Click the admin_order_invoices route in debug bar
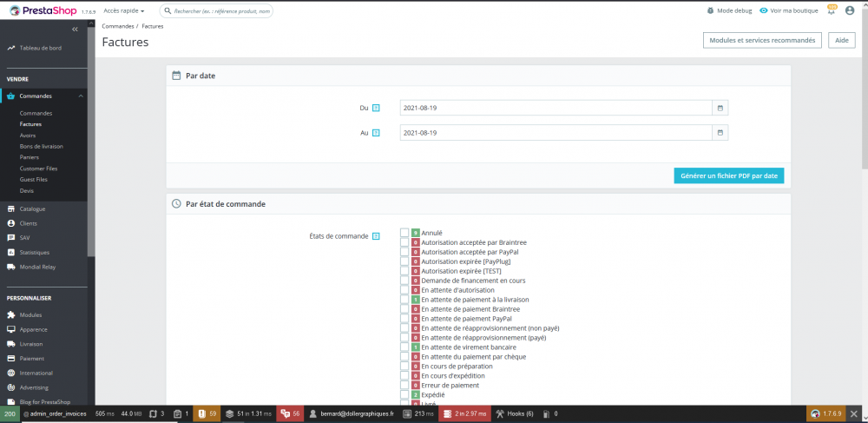 55,413
